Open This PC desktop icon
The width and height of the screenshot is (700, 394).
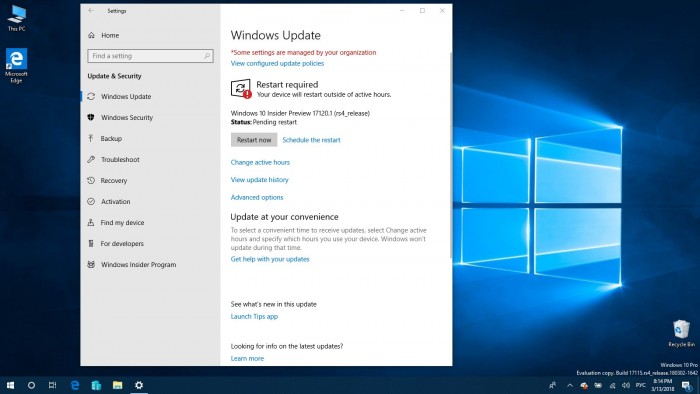coord(17,18)
